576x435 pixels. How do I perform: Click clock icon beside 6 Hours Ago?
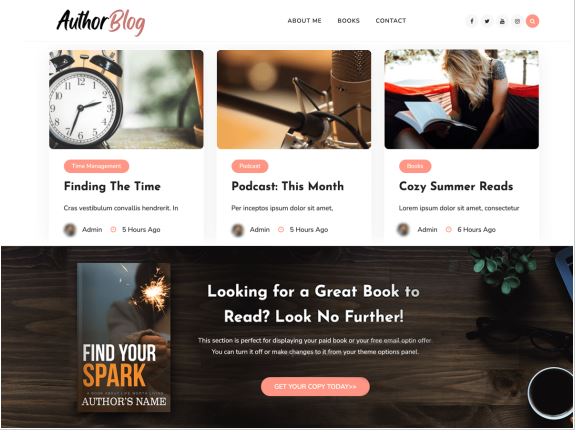tap(449, 230)
